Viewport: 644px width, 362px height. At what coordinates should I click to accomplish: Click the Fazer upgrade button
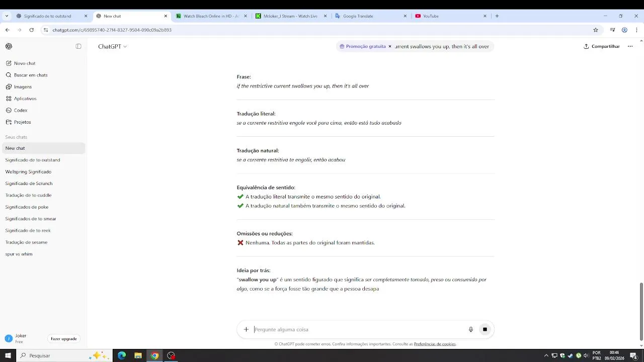(x=64, y=339)
